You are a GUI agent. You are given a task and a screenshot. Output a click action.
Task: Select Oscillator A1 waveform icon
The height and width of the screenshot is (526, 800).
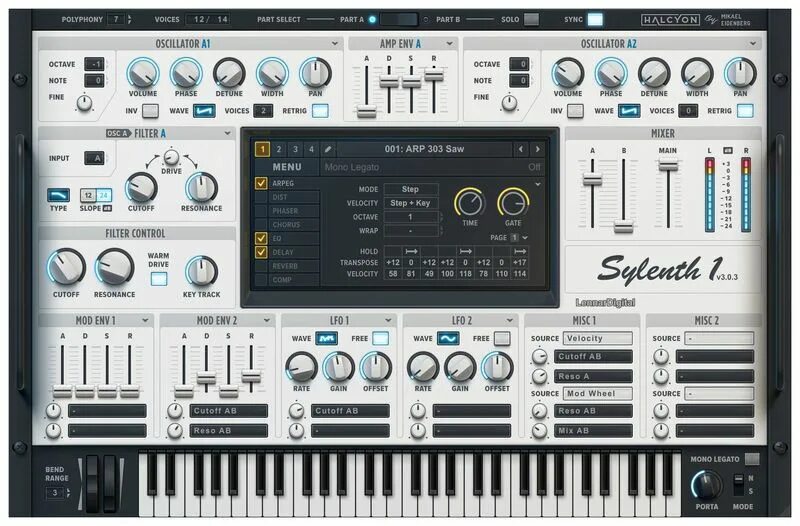(204, 111)
